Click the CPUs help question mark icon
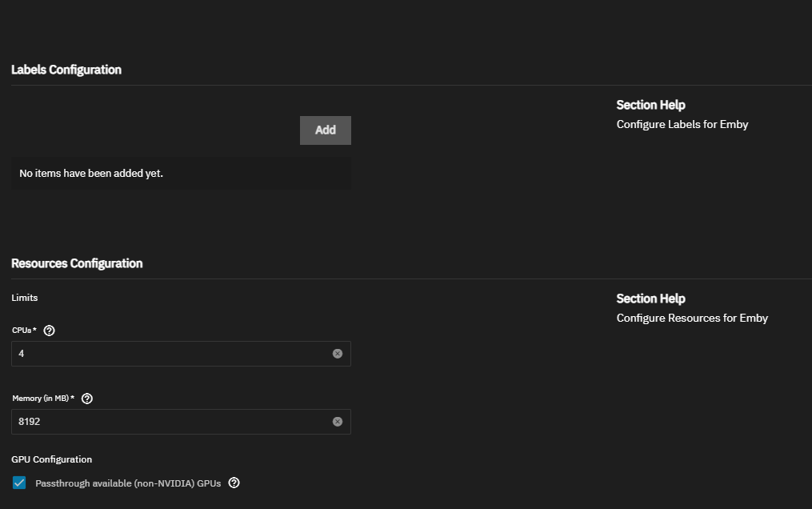This screenshot has width=812, height=509. tap(50, 331)
